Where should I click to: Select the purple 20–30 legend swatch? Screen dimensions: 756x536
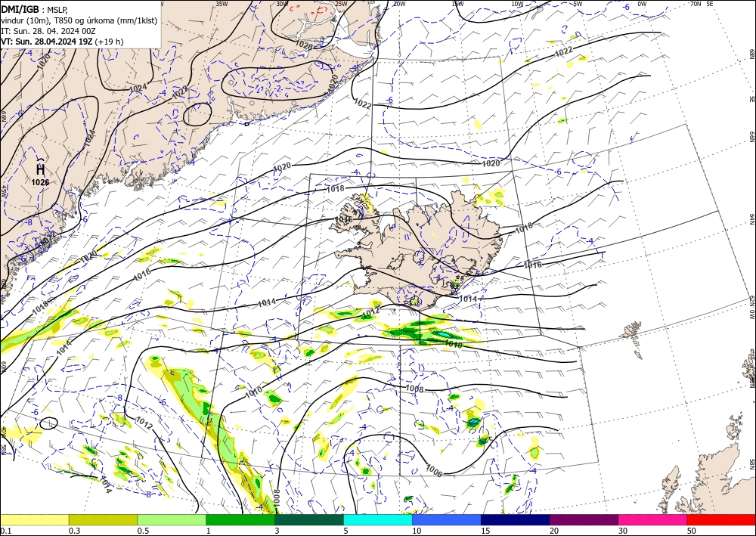tap(584, 519)
